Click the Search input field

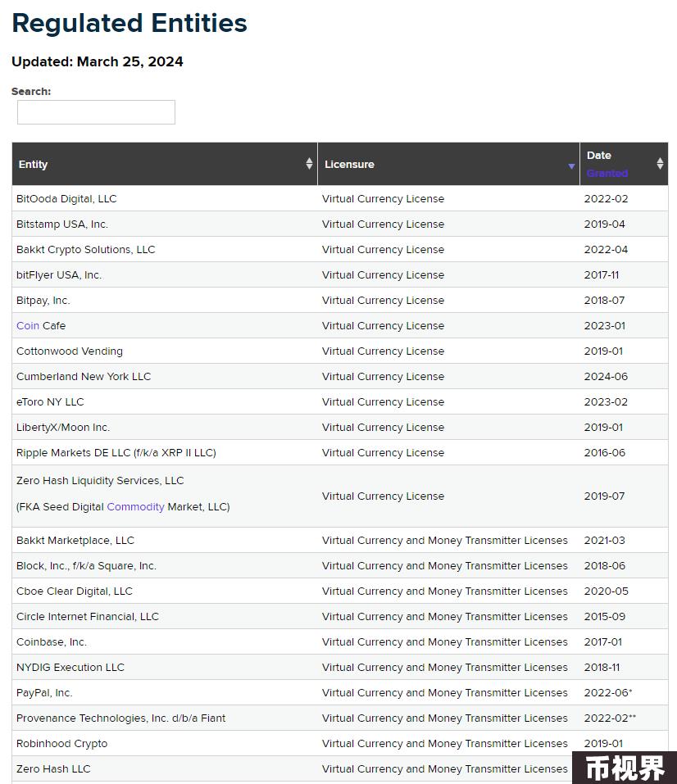[96, 112]
